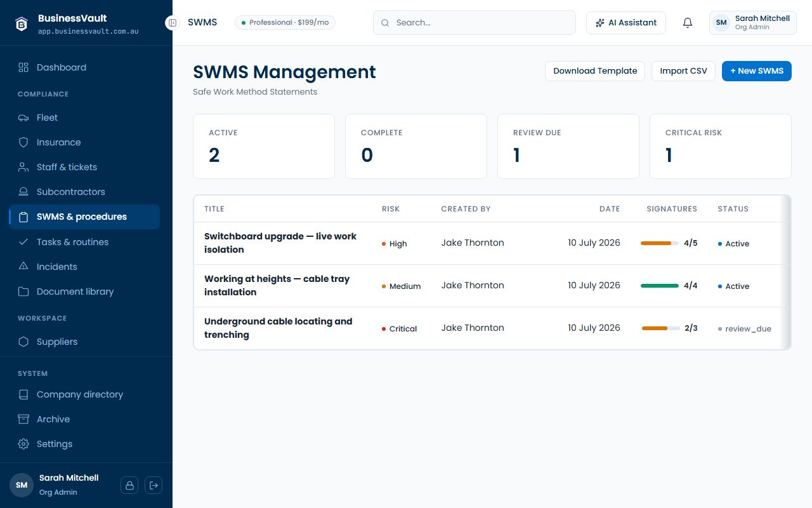Click the Subcontractors hard hat icon

(x=23, y=192)
